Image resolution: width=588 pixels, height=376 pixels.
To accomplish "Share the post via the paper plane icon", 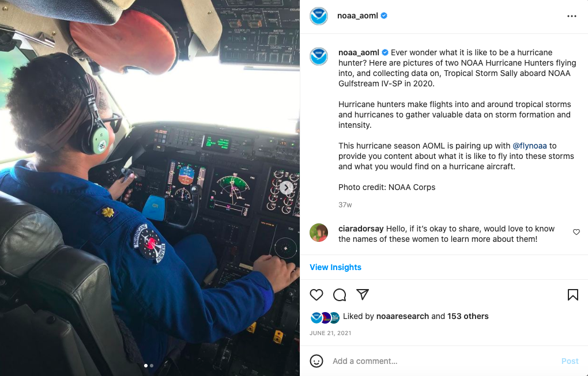I will (362, 294).
